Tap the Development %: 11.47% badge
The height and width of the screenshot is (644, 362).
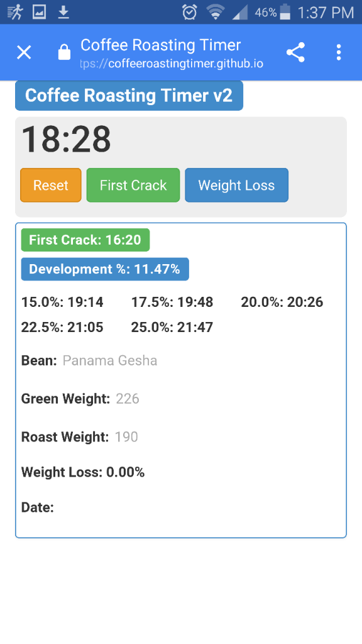tap(105, 269)
